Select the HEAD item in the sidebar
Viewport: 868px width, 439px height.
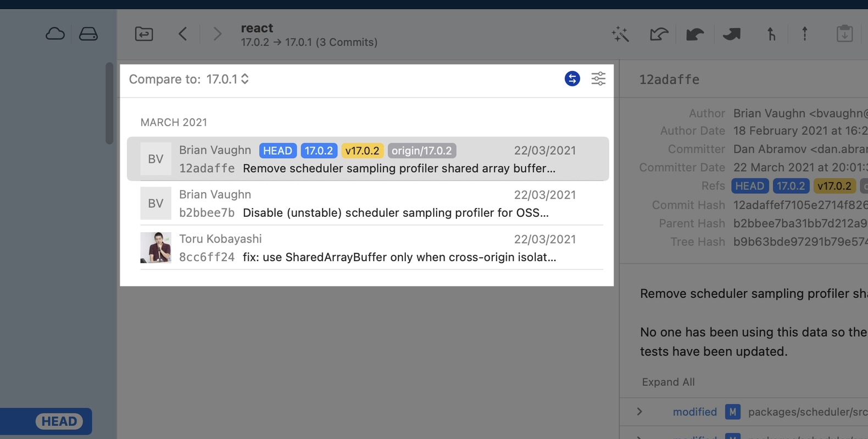point(59,421)
